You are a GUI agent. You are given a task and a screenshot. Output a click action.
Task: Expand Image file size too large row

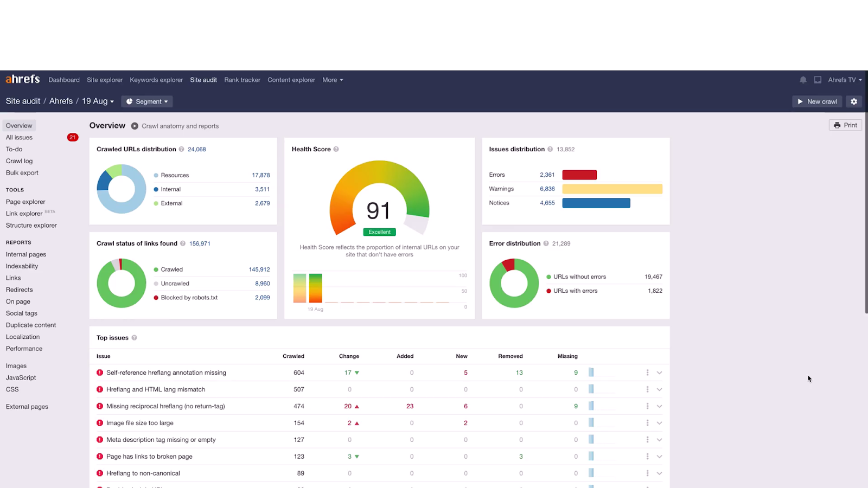[x=660, y=423]
